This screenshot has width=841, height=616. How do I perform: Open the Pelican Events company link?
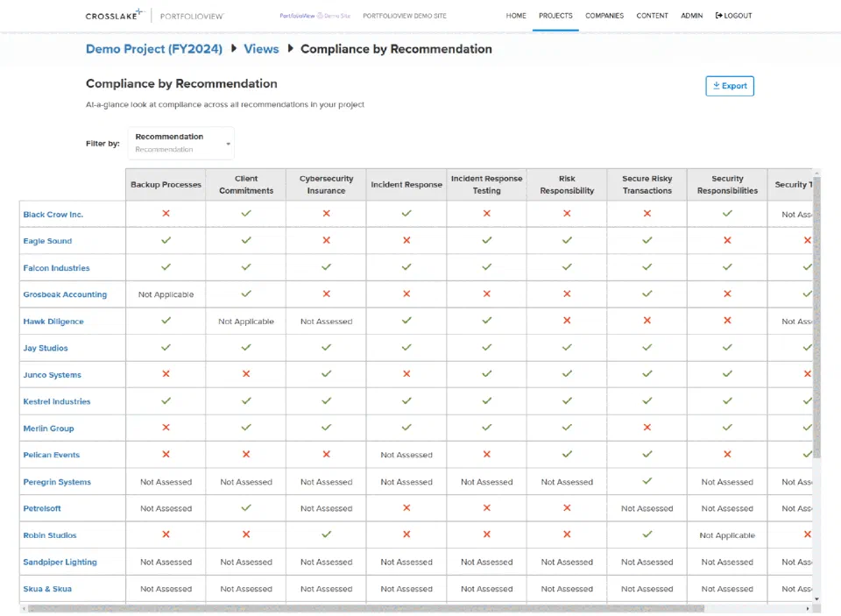coord(51,455)
